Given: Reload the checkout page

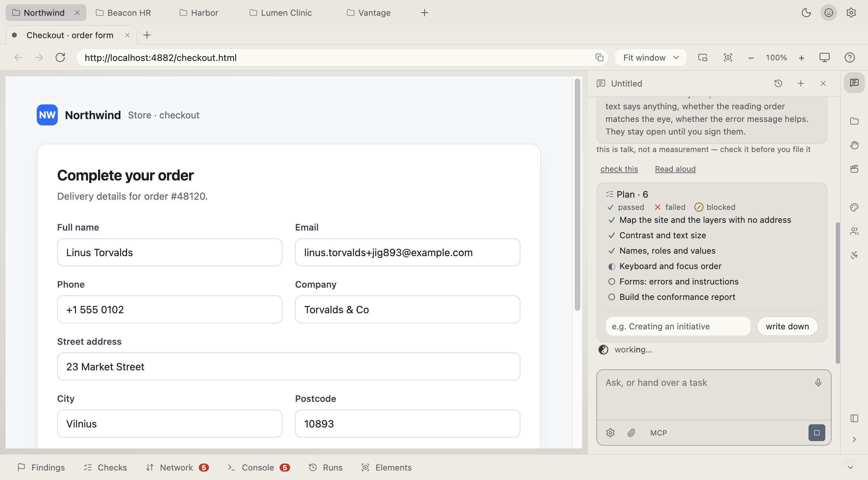Looking at the screenshot, I should [x=60, y=57].
